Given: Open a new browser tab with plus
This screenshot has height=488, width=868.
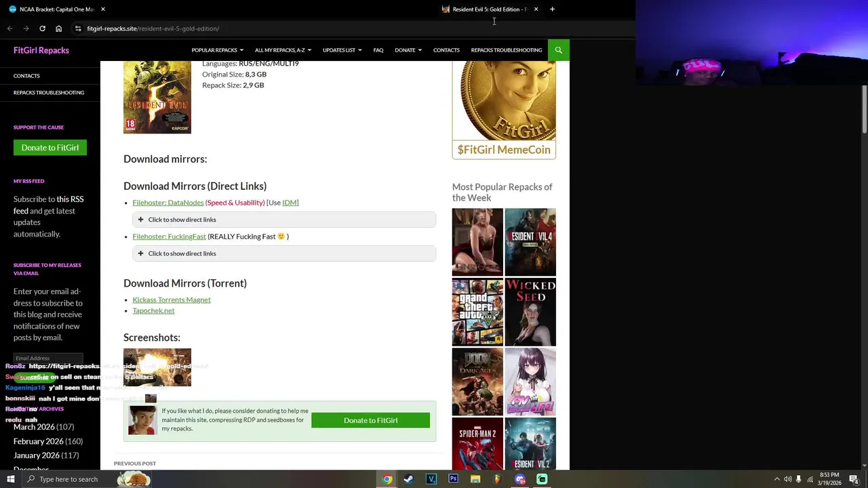Looking at the screenshot, I should pyautogui.click(x=552, y=9).
